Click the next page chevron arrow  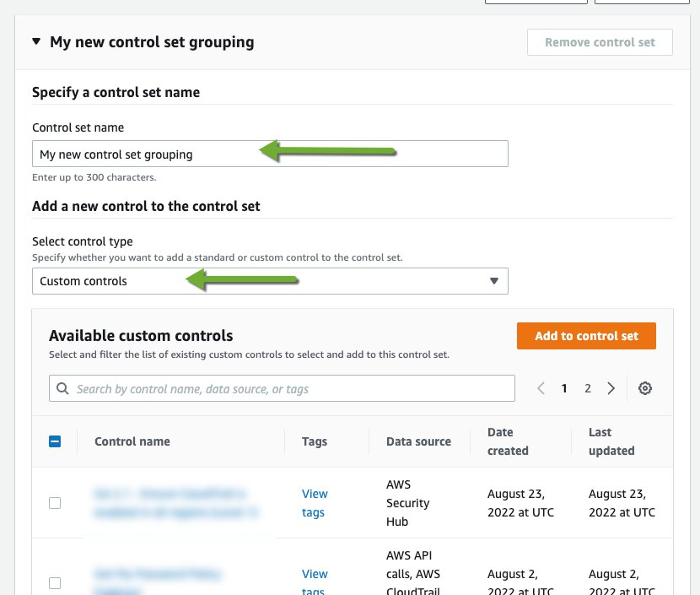pyautogui.click(x=611, y=387)
